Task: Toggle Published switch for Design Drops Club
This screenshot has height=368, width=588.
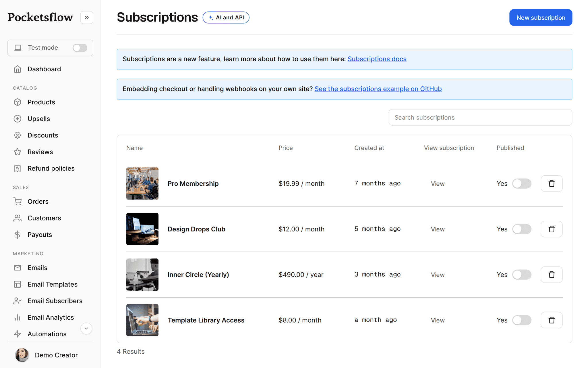Action: [522, 229]
